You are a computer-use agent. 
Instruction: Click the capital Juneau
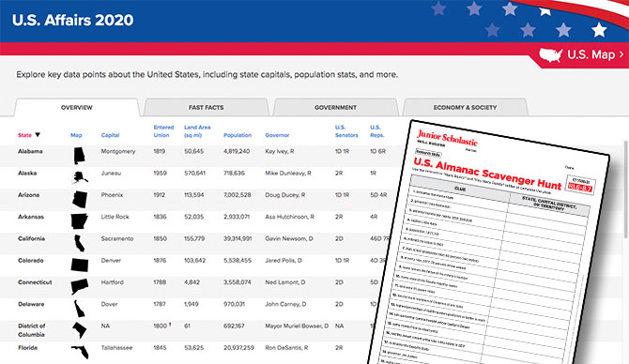(x=111, y=174)
